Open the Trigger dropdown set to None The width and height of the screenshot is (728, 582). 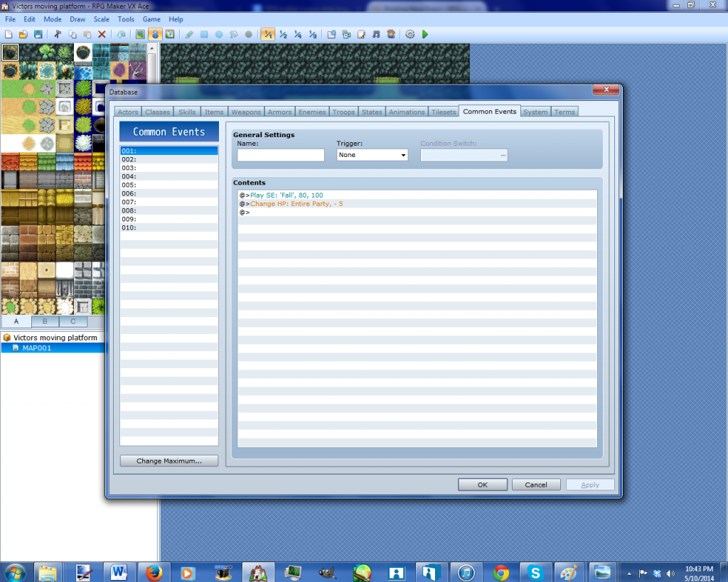coord(372,155)
